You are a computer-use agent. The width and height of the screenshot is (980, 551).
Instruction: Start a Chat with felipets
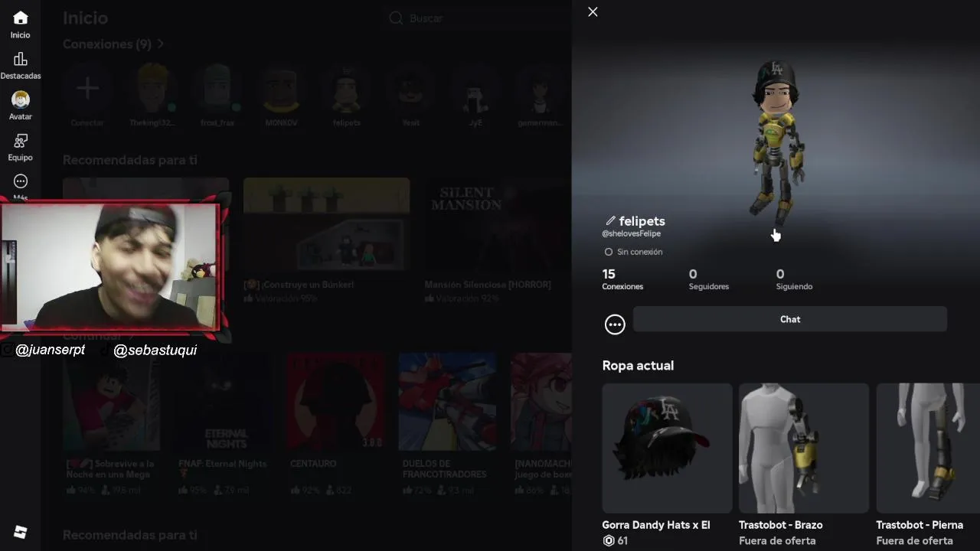[790, 319]
